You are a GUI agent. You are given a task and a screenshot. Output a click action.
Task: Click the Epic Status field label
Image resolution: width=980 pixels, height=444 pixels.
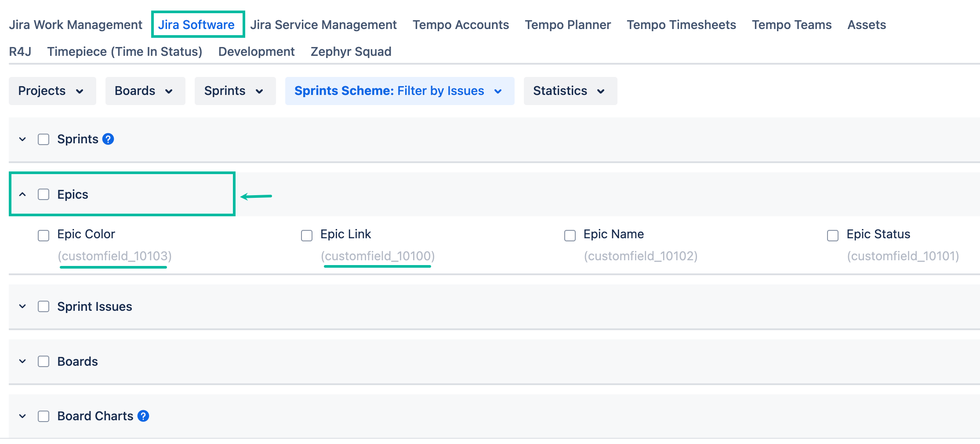pos(878,234)
